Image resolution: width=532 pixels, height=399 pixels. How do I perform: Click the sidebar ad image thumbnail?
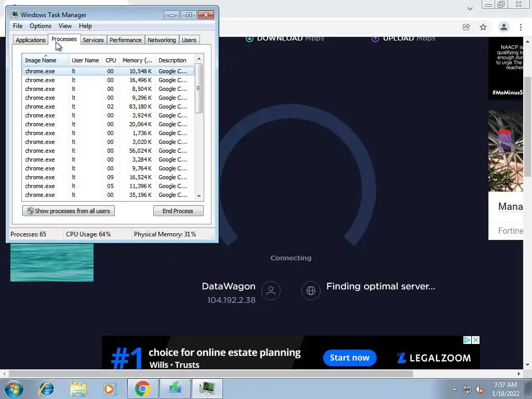(x=506, y=151)
